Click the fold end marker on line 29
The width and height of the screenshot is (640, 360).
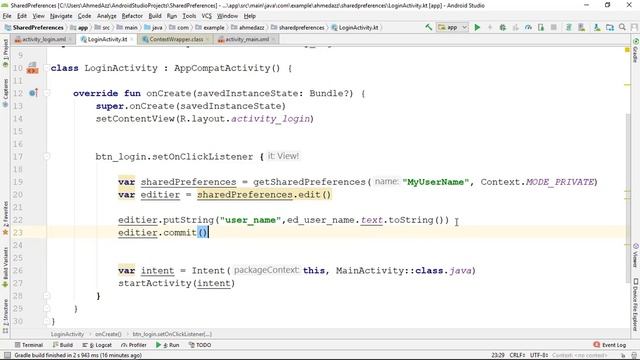tap(47, 309)
